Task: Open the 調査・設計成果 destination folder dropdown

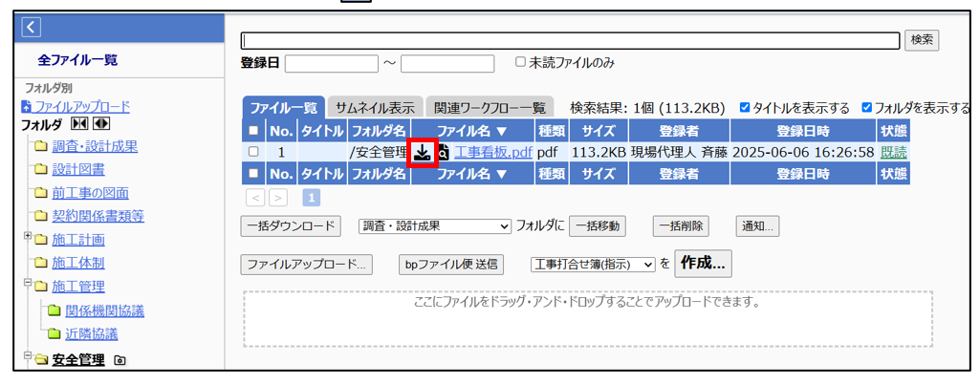Action: (x=435, y=226)
